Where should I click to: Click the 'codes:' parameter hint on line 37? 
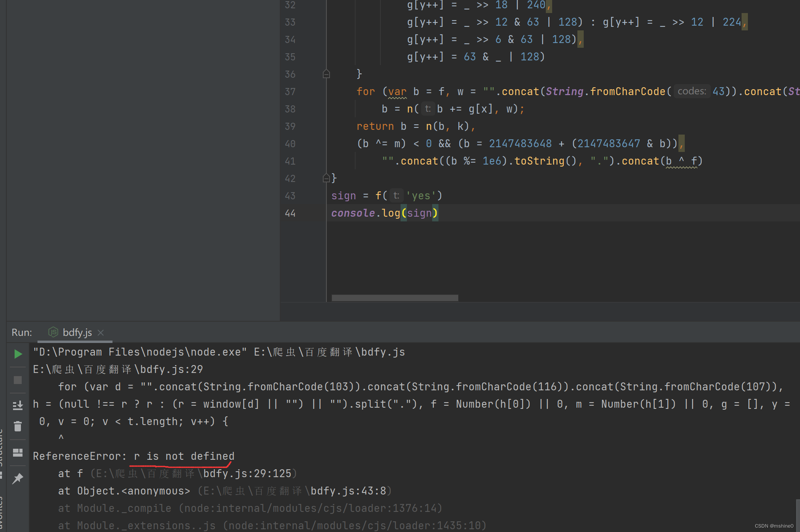(691, 92)
